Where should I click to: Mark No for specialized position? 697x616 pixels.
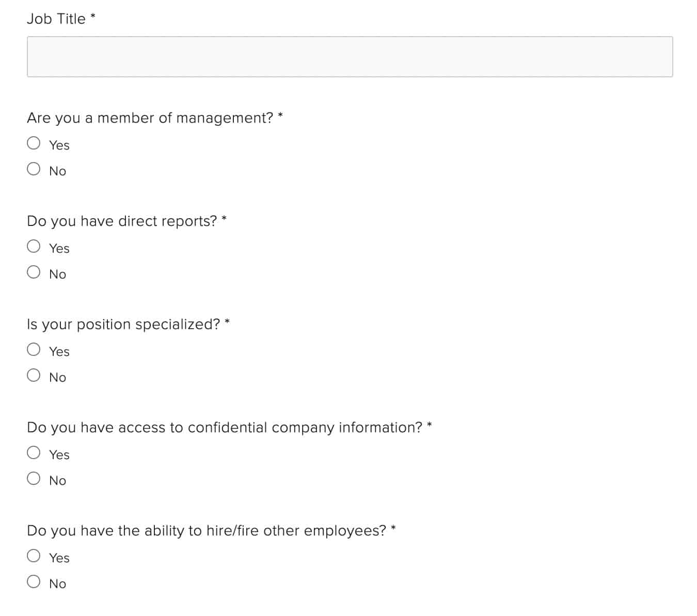point(34,376)
